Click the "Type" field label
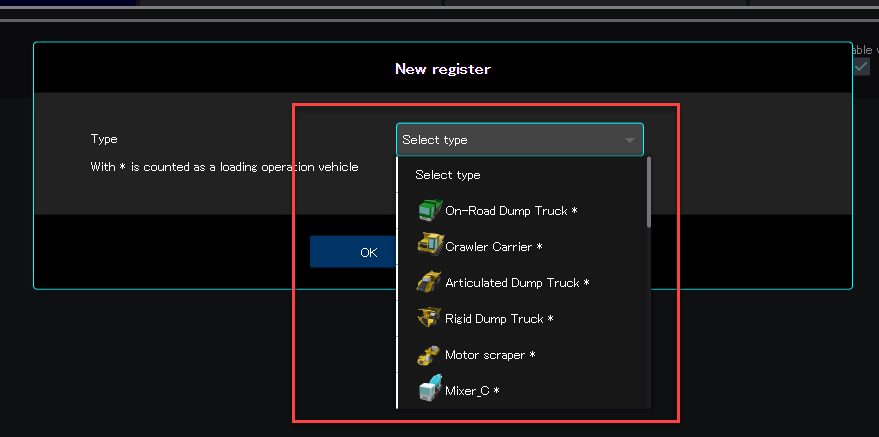Viewport: 879px width, 437px height. point(104,139)
